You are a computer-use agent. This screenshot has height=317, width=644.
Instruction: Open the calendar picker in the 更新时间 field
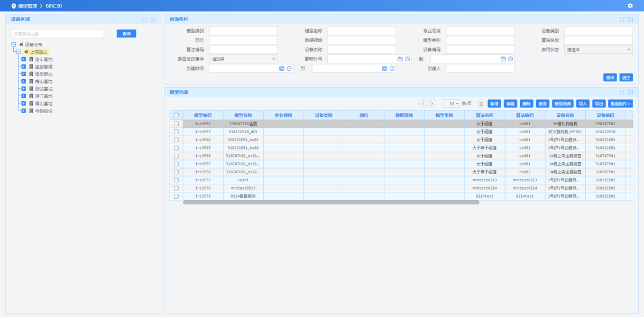[x=400, y=59]
